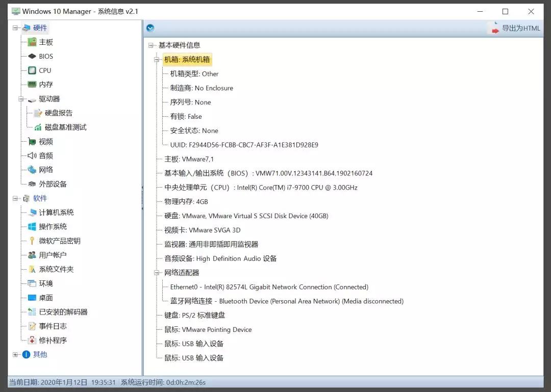Click the 音频 speaker icon
Viewport: 551px width, 392px height.
click(x=32, y=155)
